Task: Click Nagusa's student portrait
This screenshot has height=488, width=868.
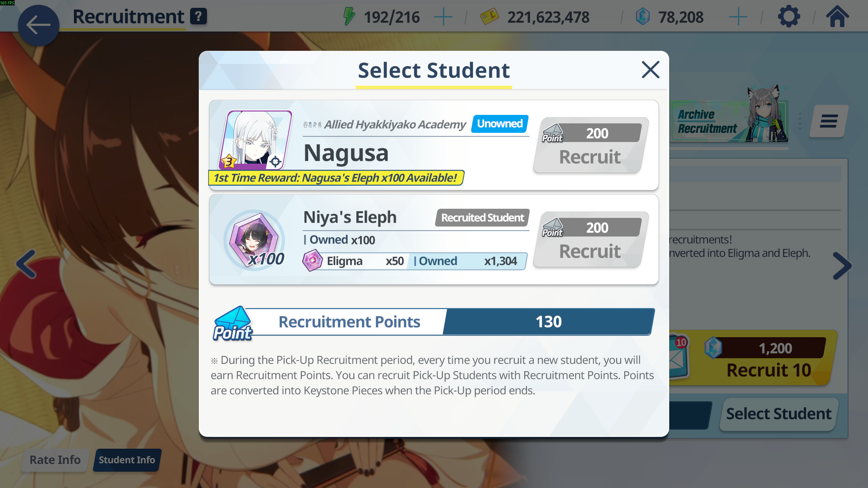Action: [x=256, y=140]
